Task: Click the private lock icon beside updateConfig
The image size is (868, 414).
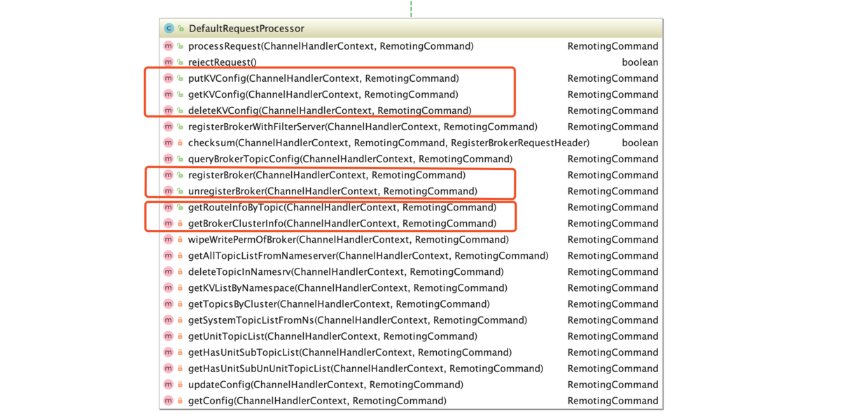Action: point(180,384)
